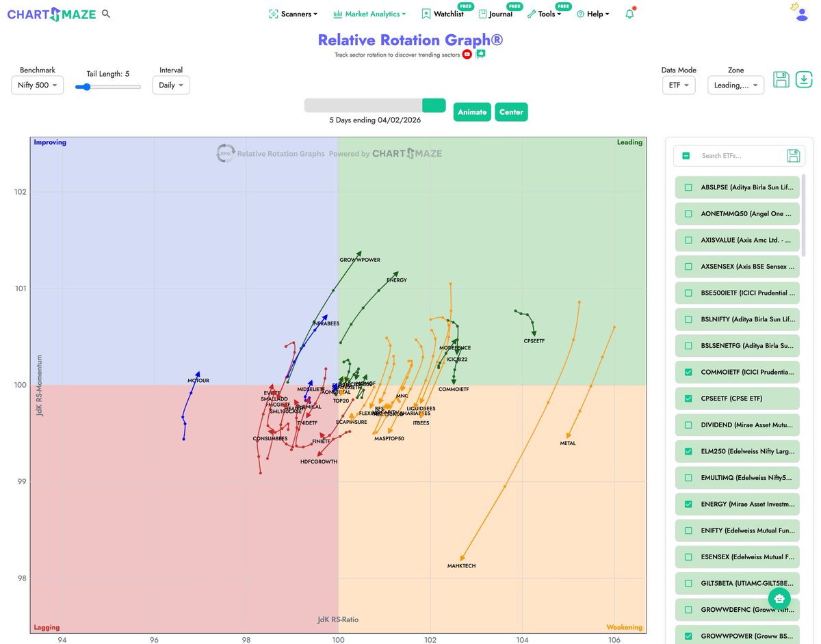Focus the Search ETFs input field
The image size is (821, 644).
pos(741,156)
